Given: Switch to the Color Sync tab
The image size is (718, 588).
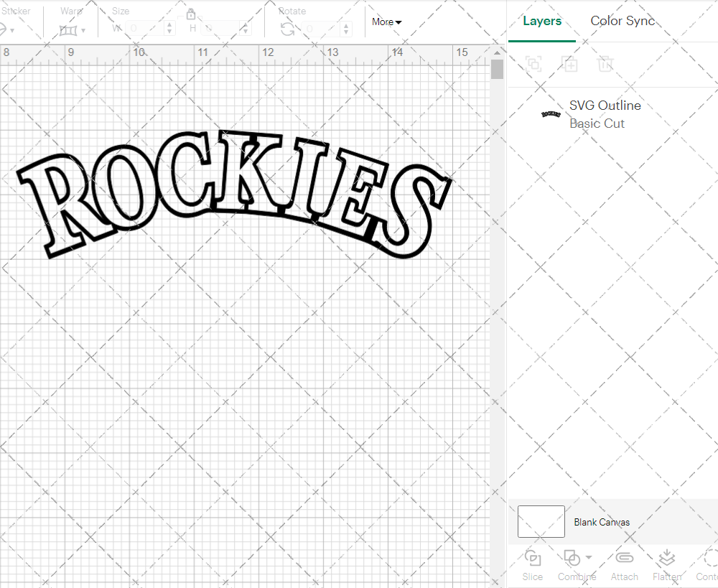Looking at the screenshot, I should [623, 21].
